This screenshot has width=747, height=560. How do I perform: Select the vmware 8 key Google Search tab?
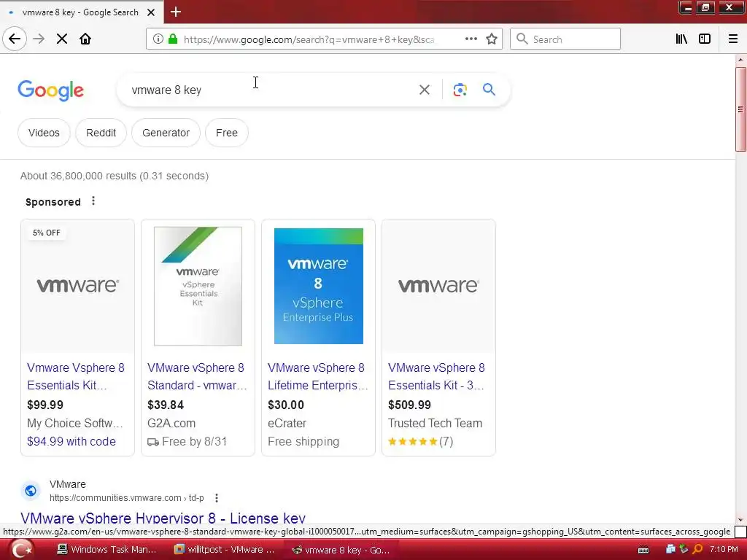(82, 12)
